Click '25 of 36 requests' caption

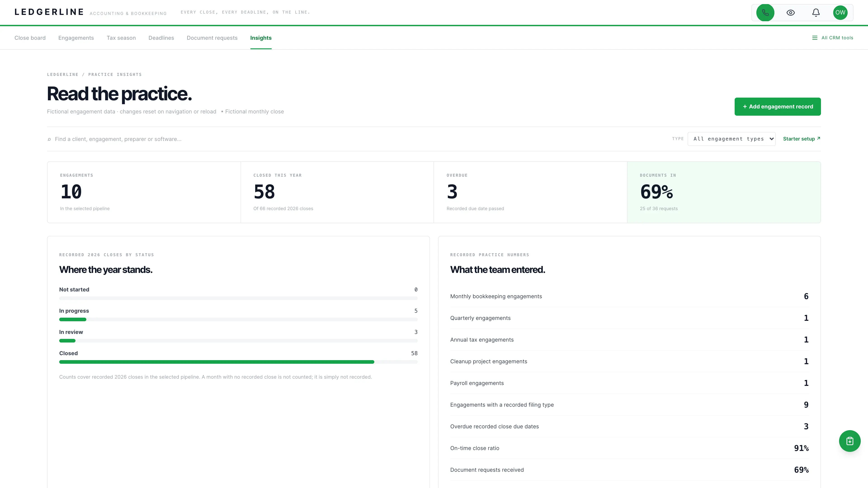click(x=659, y=209)
